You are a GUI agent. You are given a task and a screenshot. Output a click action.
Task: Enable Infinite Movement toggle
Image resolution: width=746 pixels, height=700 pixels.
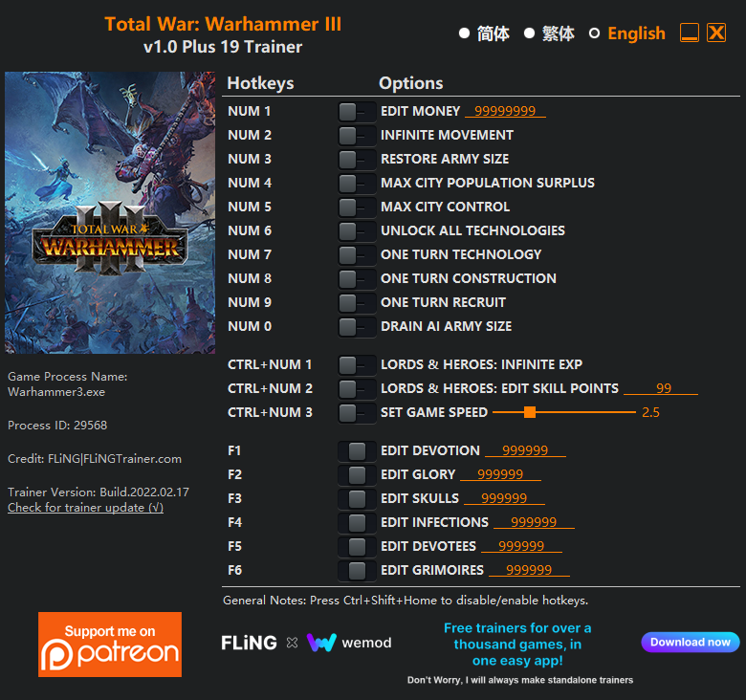coord(357,136)
